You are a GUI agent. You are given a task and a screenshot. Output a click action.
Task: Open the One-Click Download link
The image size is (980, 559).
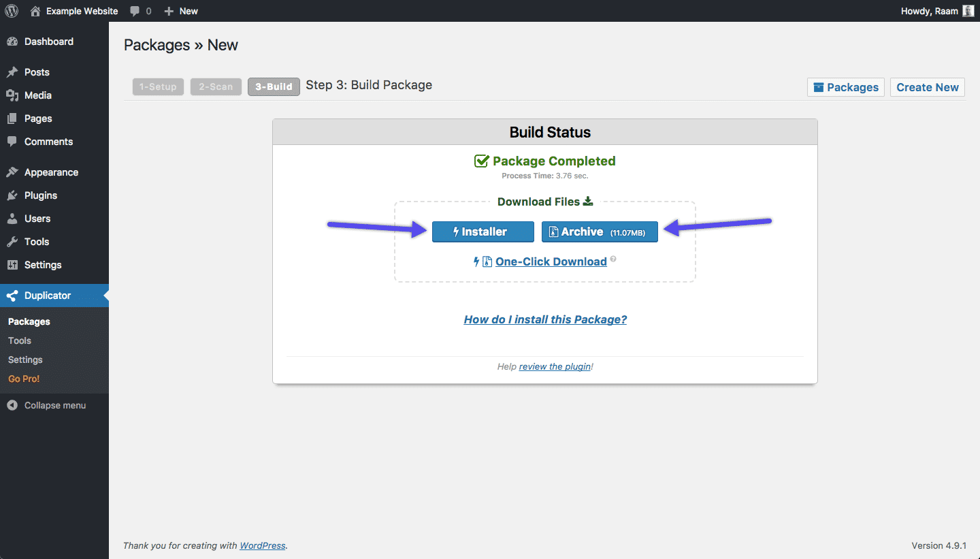click(551, 261)
